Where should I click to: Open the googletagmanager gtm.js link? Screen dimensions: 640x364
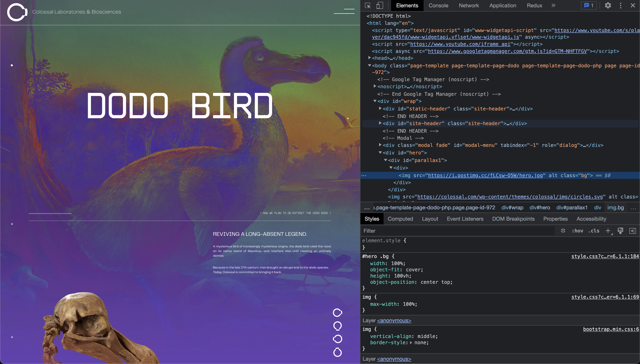(x=507, y=51)
